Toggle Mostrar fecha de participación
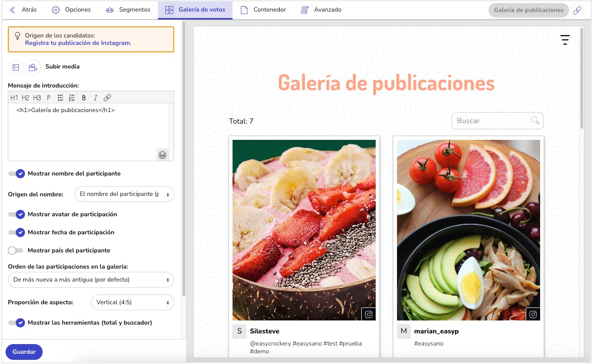 16,232
